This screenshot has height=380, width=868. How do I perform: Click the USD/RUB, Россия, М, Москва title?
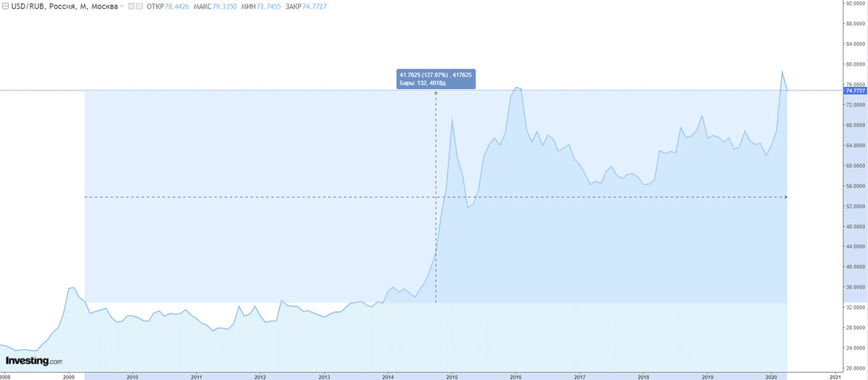point(64,6)
